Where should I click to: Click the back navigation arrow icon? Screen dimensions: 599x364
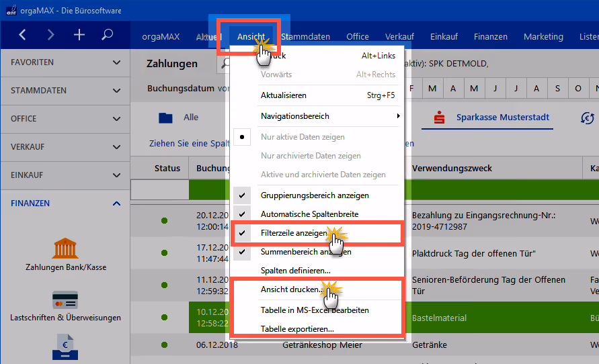click(23, 35)
